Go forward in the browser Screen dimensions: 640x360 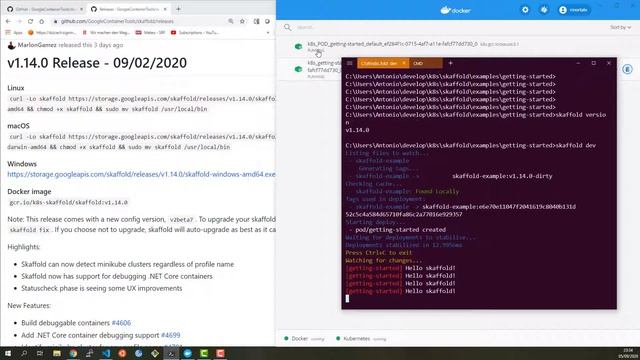point(19,21)
